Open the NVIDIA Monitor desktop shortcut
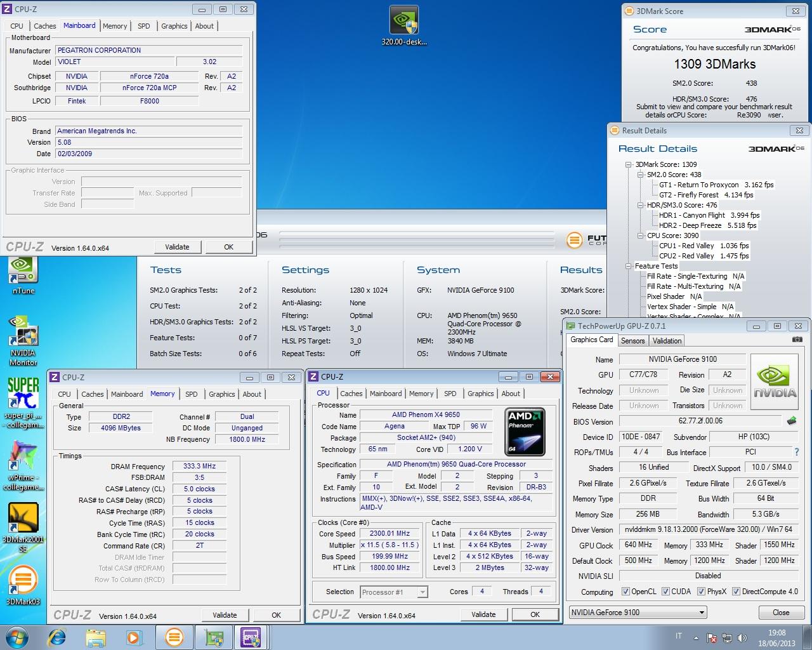This screenshot has width=812, height=650. (23, 340)
